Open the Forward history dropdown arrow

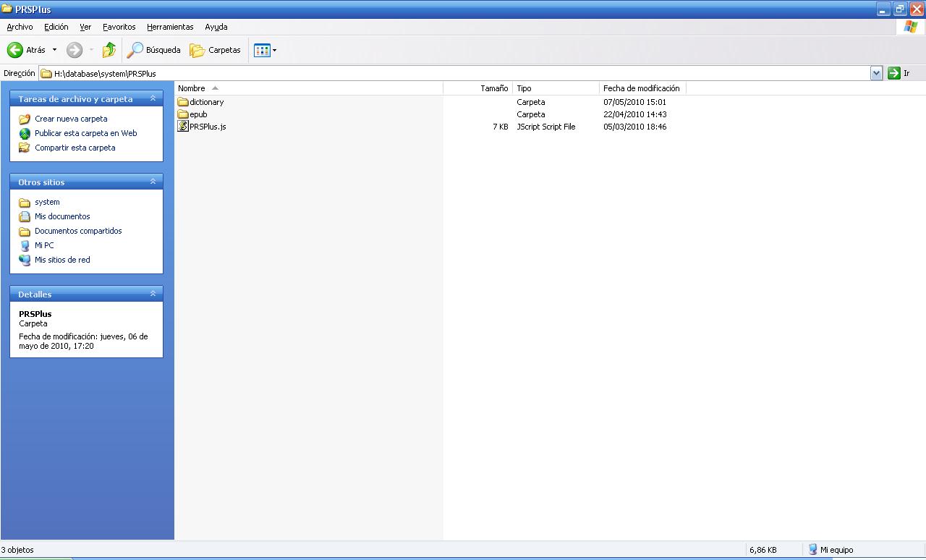91,50
